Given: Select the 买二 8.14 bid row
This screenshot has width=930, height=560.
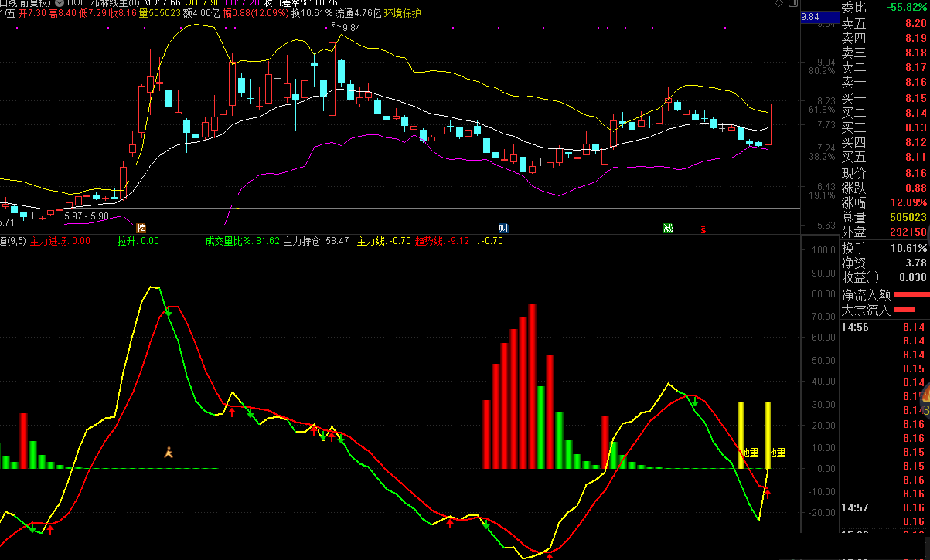Looking at the screenshot, I should (884, 113).
